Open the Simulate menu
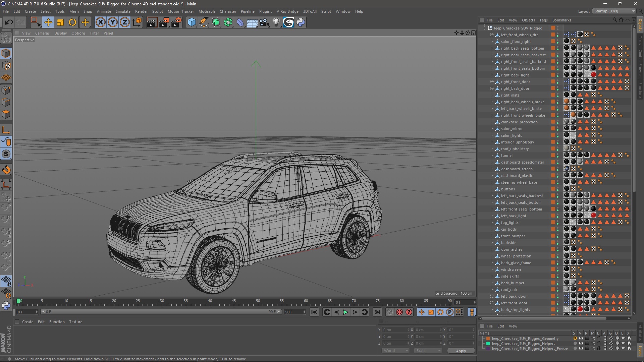This screenshot has height=362, width=644. (123, 11)
